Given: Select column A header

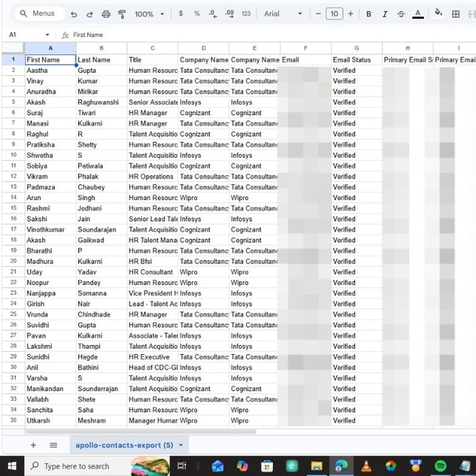Looking at the screenshot, I should point(51,48).
